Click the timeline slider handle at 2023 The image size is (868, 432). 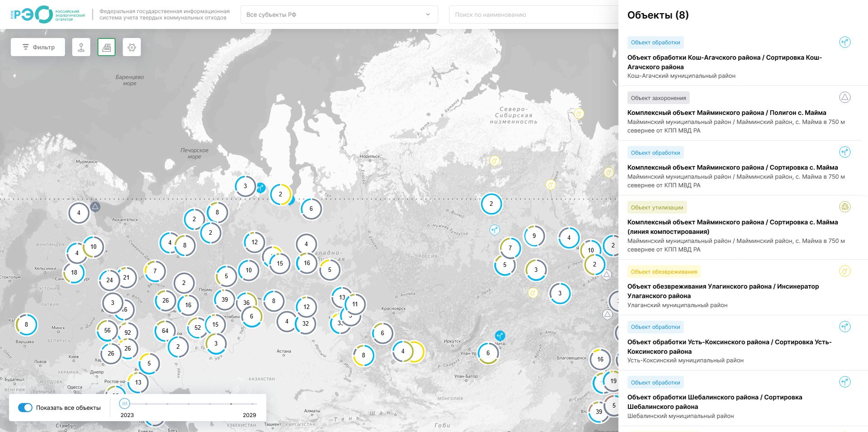[124, 404]
